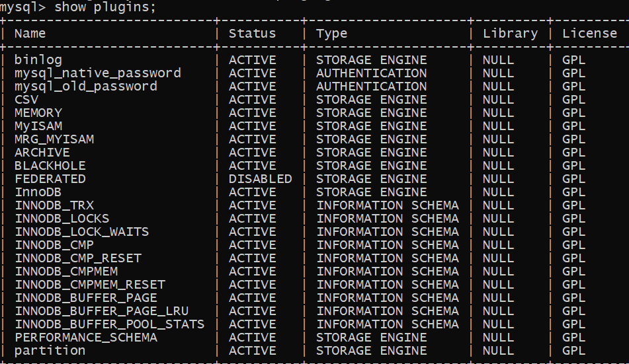Select the InnoDB plugin name
This screenshot has width=629, height=364.
[38, 192]
